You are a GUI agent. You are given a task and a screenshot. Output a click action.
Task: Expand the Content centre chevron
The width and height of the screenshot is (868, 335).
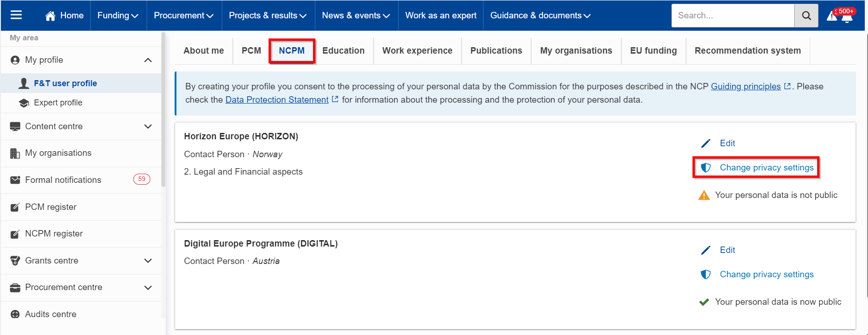(148, 126)
